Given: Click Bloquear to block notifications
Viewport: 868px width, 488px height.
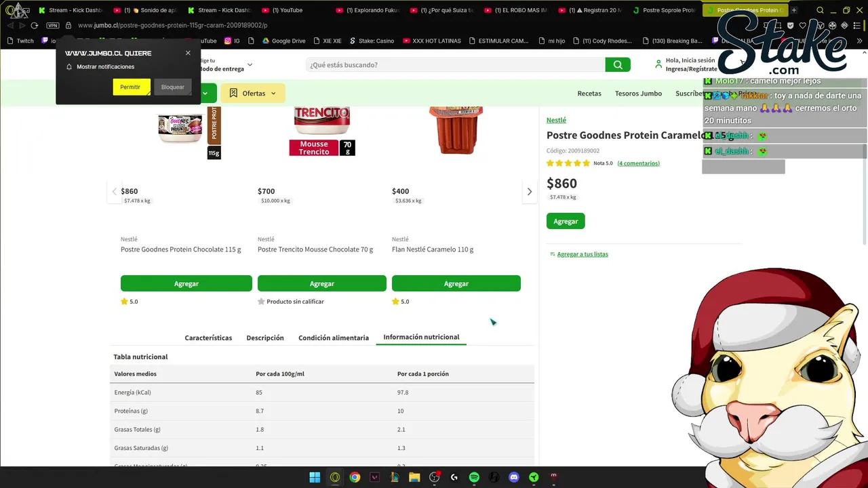Looking at the screenshot, I should coord(173,87).
